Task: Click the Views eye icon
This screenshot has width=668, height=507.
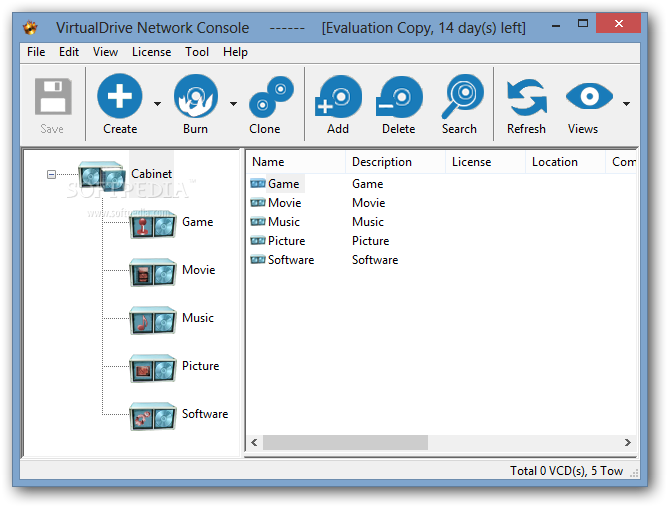Action: (589, 96)
